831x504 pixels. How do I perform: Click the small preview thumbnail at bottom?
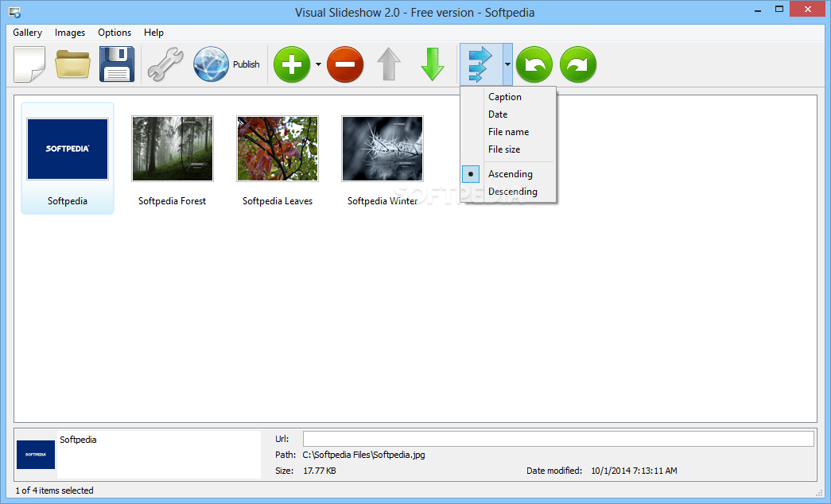pyautogui.click(x=36, y=455)
